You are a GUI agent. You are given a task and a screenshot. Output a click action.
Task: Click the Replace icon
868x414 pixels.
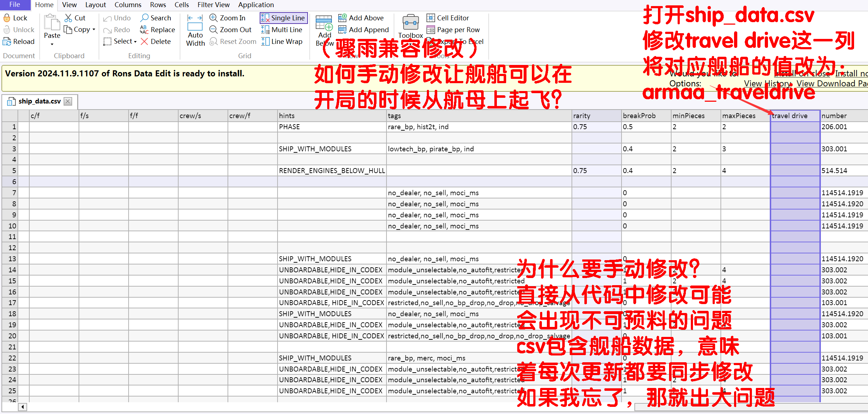144,30
